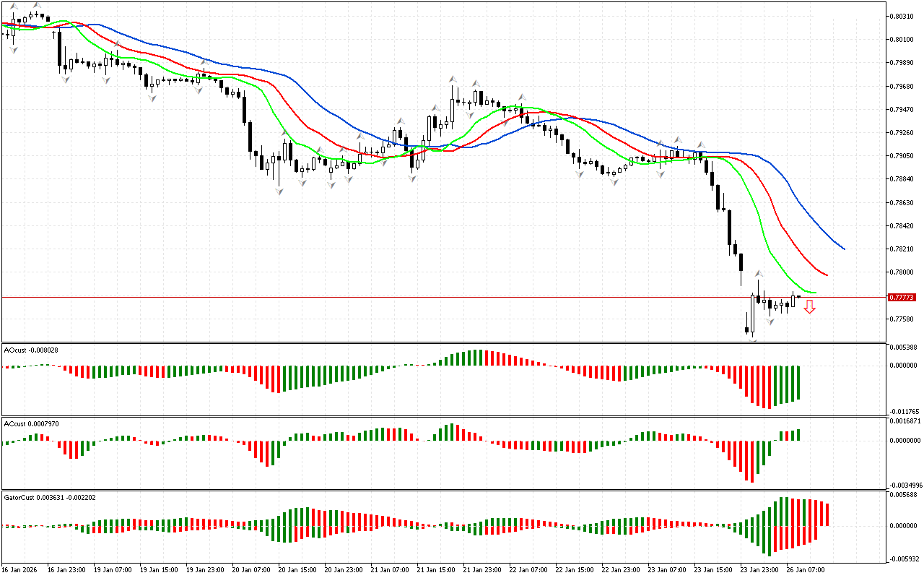This screenshot has width=924, height=578.
Task: Click the 0.78000 price scale label
Action: click(x=902, y=272)
